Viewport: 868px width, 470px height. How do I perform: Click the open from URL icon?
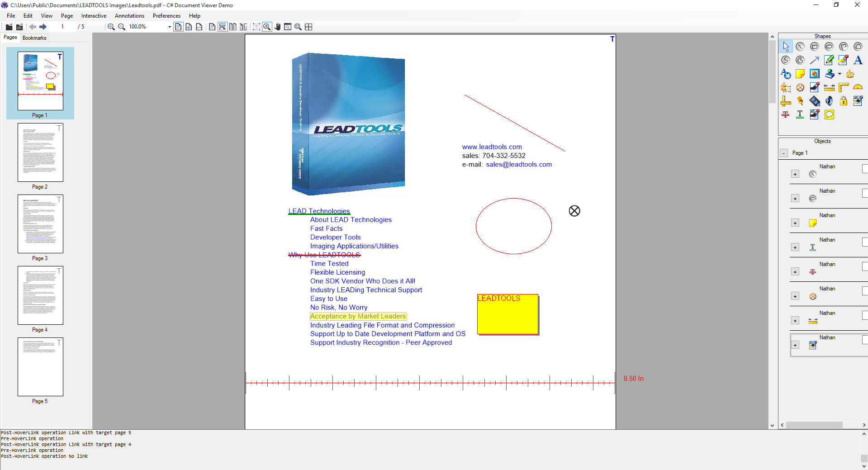click(x=19, y=27)
